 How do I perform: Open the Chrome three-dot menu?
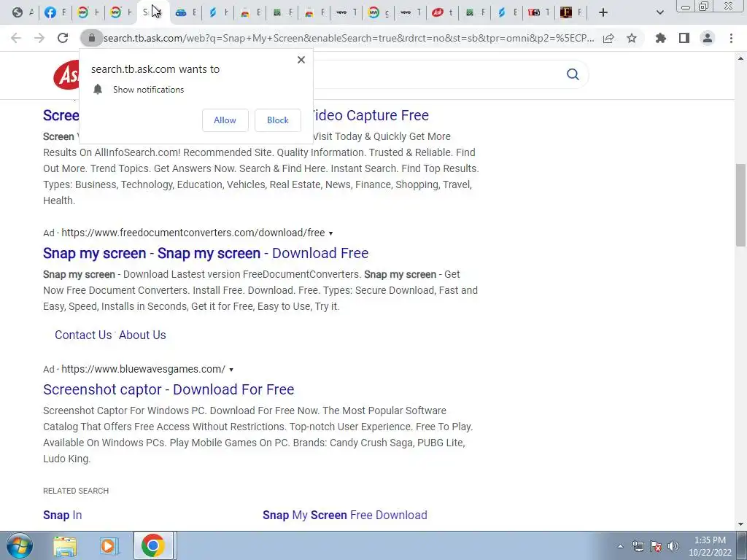tap(731, 38)
